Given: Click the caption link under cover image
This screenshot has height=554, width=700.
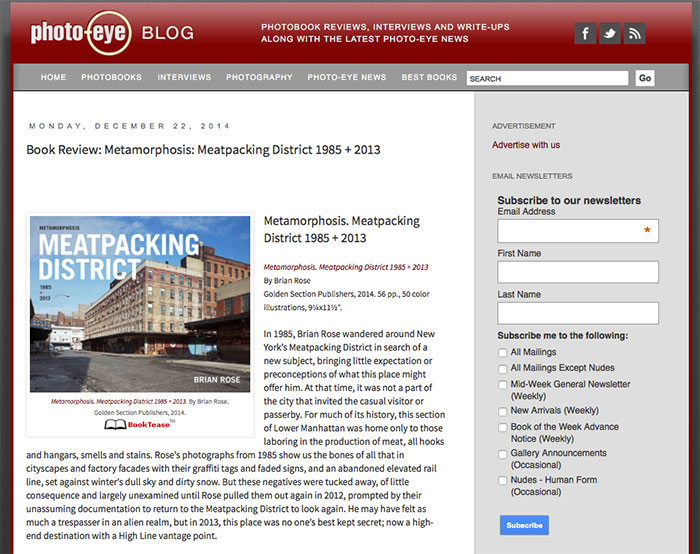Looking at the screenshot, I should (x=119, y=401).
